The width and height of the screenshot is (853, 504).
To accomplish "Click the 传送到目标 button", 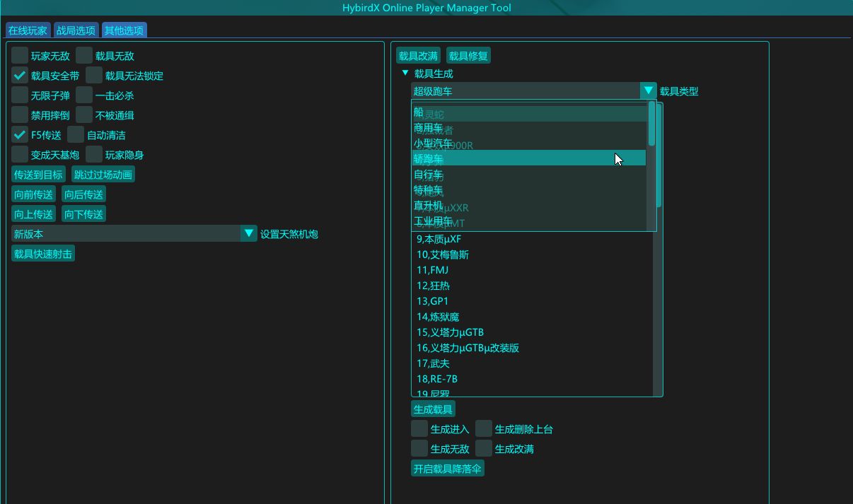I will click(x=38, y=175).
